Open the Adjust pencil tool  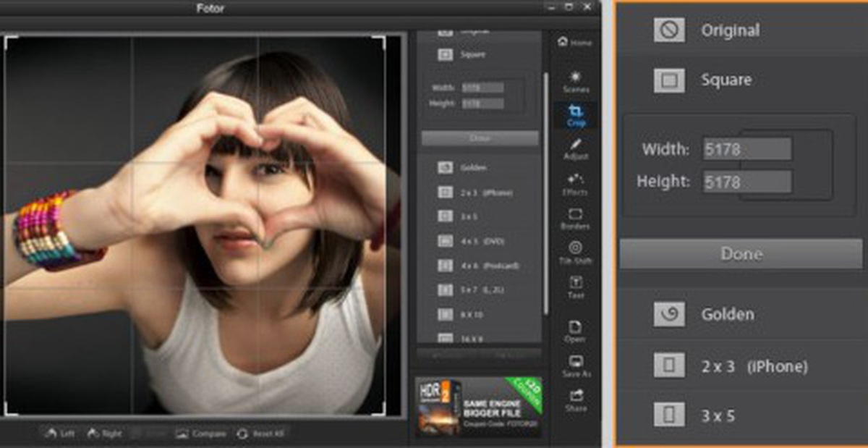point(576,148)
